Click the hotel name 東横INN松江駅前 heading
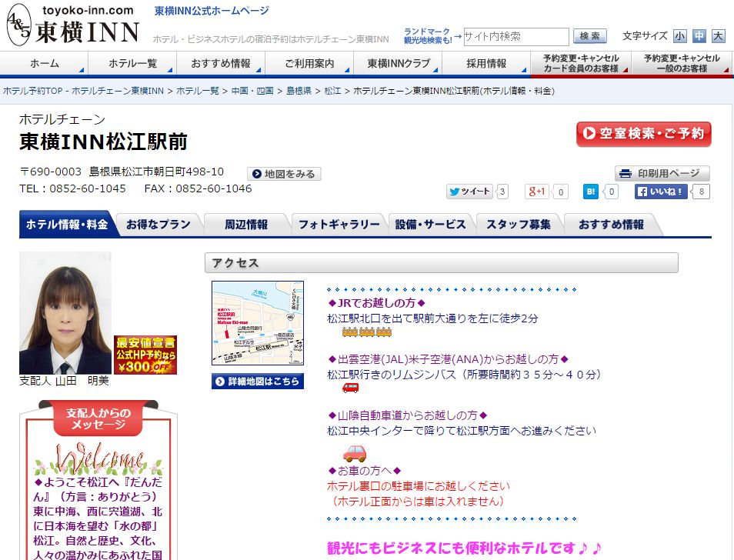Screen dimensions: 734x560 pyautogui.click(x=103, y=142)
